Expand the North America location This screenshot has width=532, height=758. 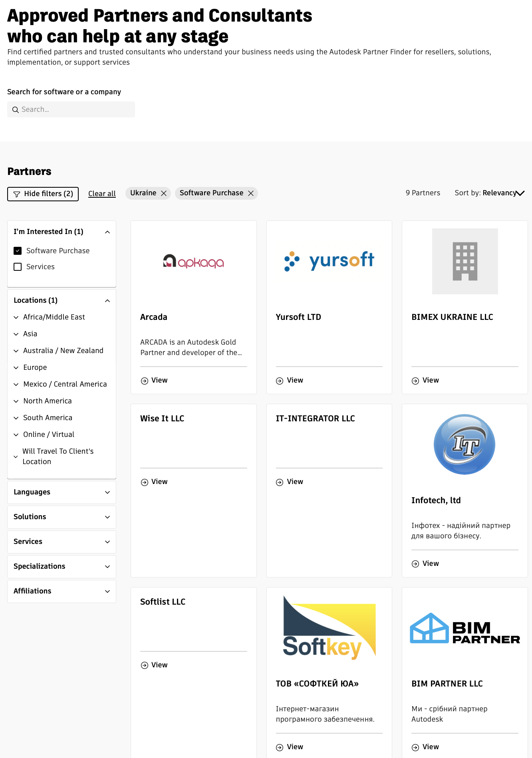16,401
